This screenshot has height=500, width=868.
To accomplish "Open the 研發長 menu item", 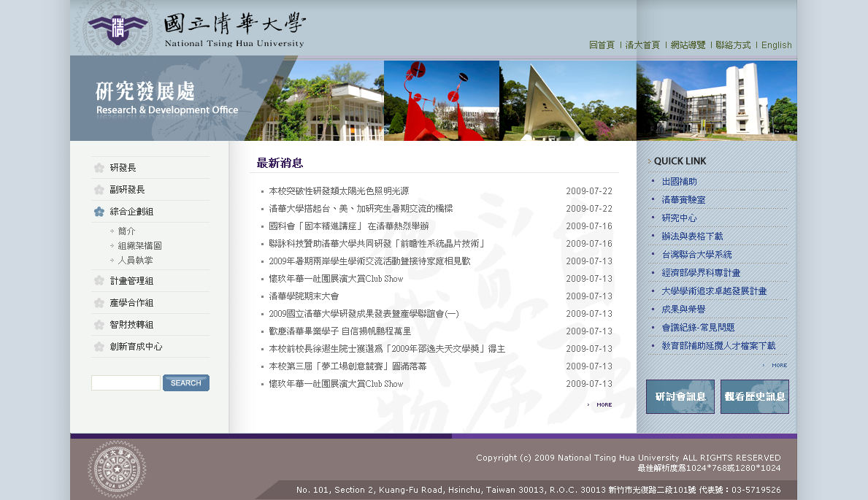I will pyautogui.click(x=123, y=168).
